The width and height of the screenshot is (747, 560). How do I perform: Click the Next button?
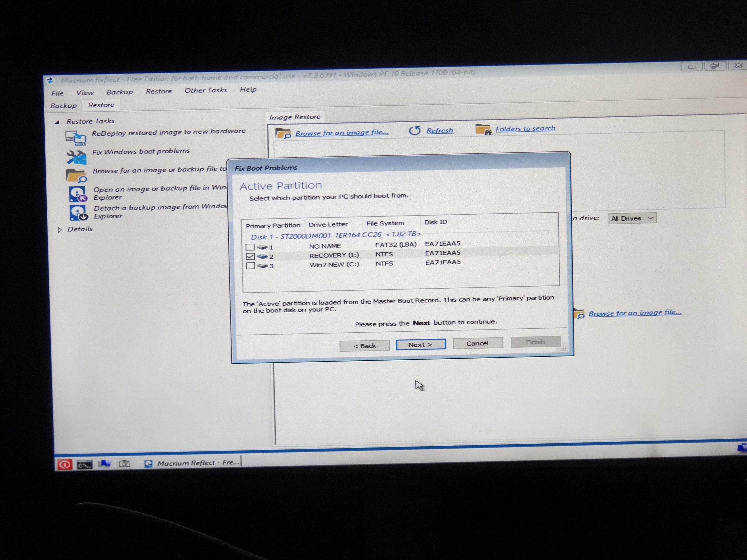tap(420, 345)
